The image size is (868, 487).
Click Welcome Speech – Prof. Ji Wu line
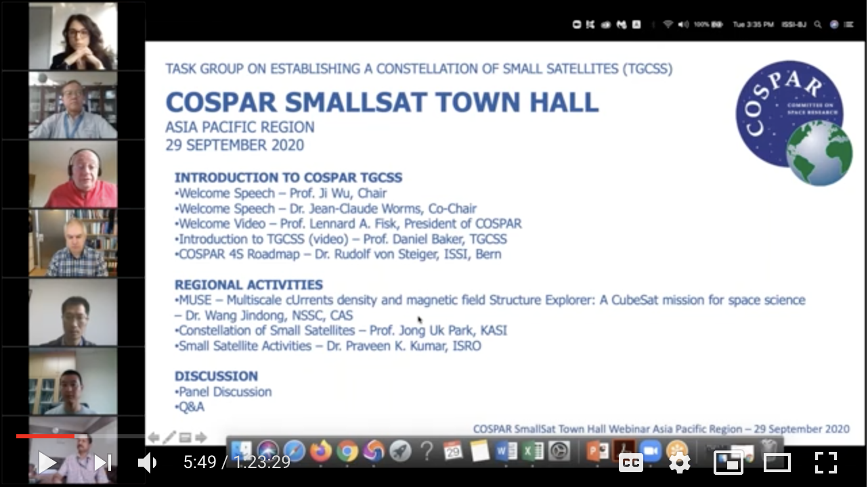coord(281,193)
